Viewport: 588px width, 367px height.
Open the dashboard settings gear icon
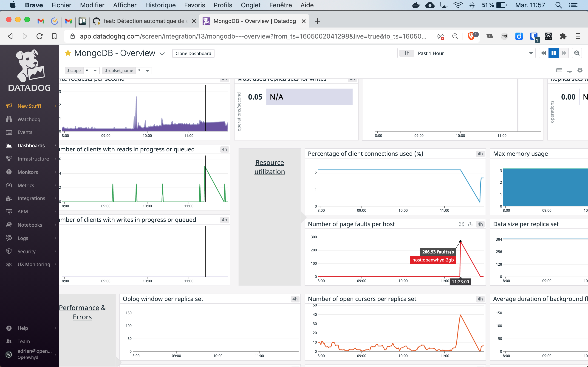(580, 70)
